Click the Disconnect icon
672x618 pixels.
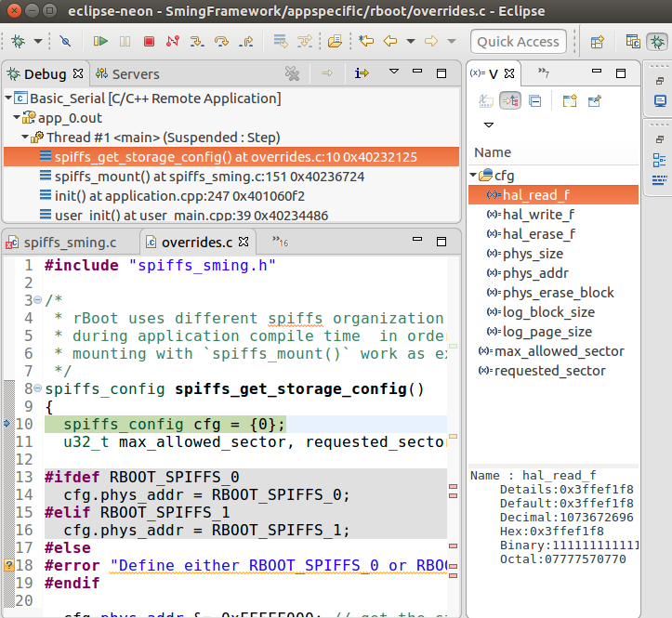point(173,41)
